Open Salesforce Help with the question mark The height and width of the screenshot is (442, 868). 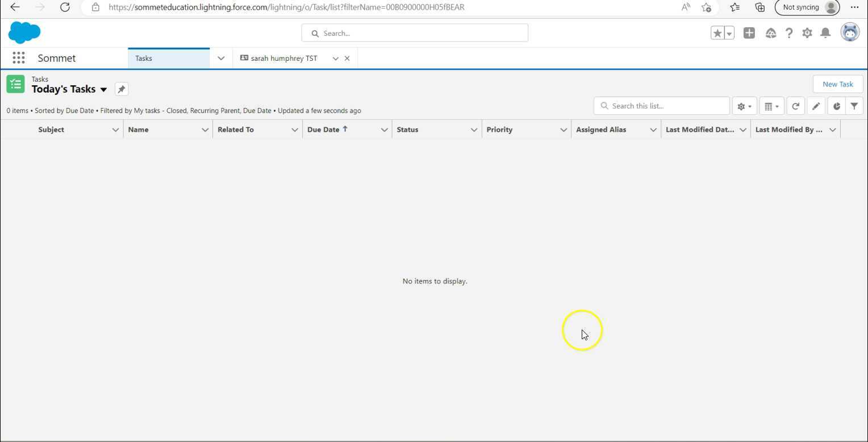coord(788,33)
